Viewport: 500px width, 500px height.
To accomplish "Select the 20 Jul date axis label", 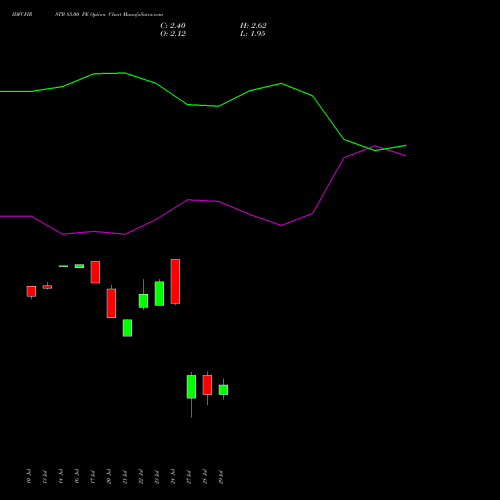I will (109, 476).
